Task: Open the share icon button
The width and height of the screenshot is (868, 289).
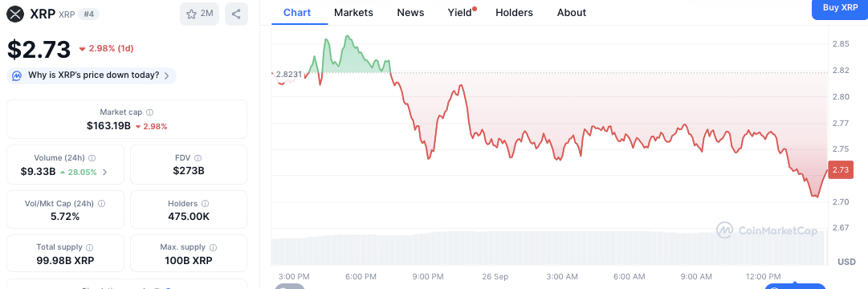Action: pos(236,14)
